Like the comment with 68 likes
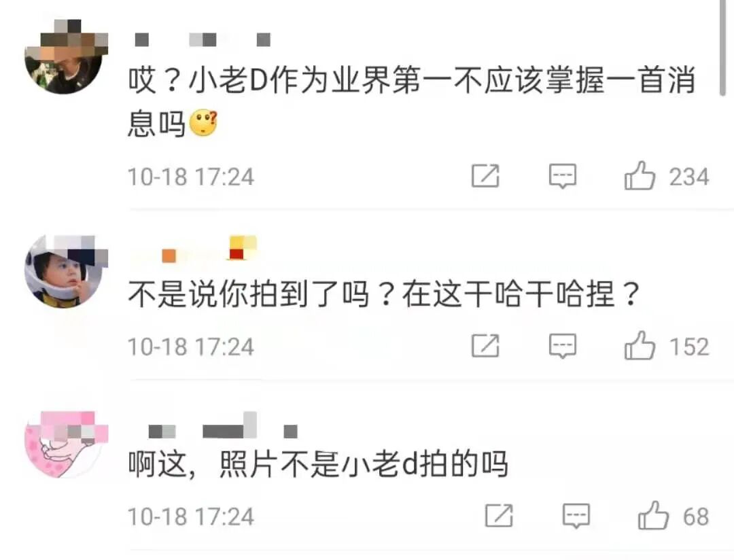Screen dimensions: 734x560 (652, 516)
